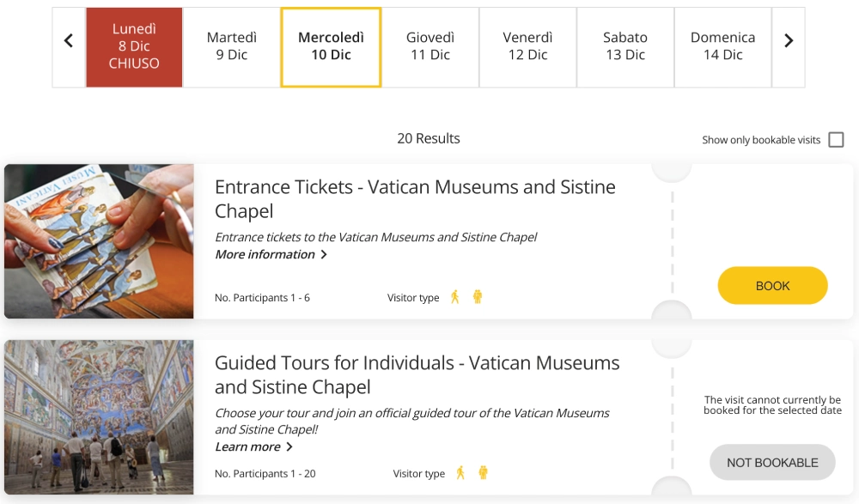Open the Sistine Chapel tour thumbnail

coord(99,417)
